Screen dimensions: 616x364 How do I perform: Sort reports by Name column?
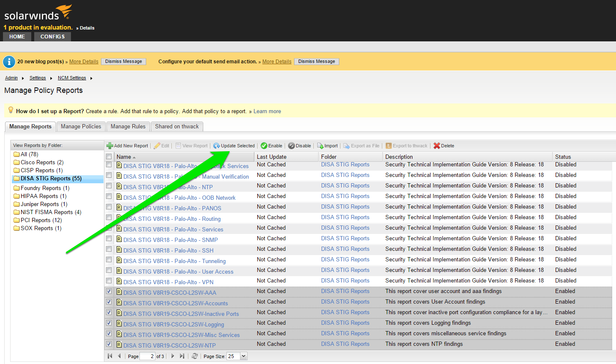(185, 157)
